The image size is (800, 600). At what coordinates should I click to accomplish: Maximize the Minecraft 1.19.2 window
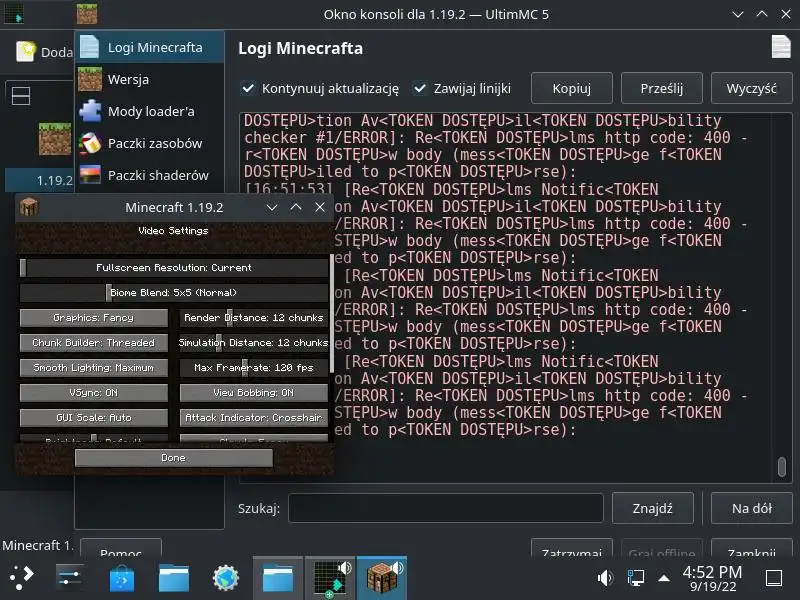point(296,207)
